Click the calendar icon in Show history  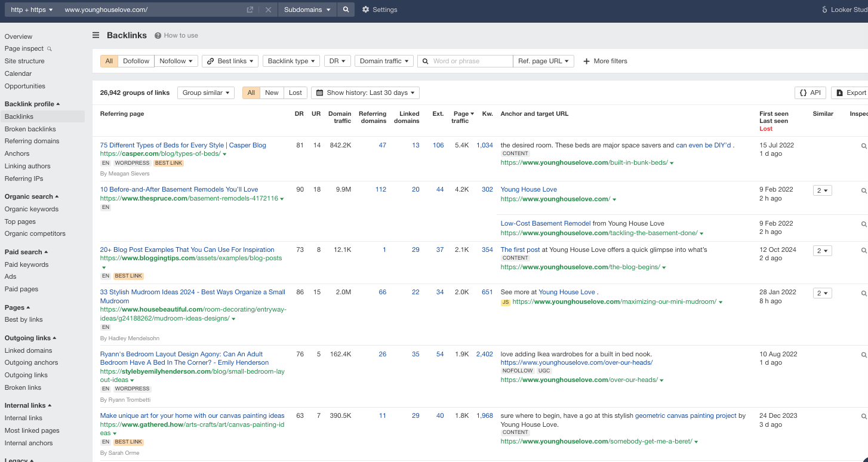click(x=319, y=93)
